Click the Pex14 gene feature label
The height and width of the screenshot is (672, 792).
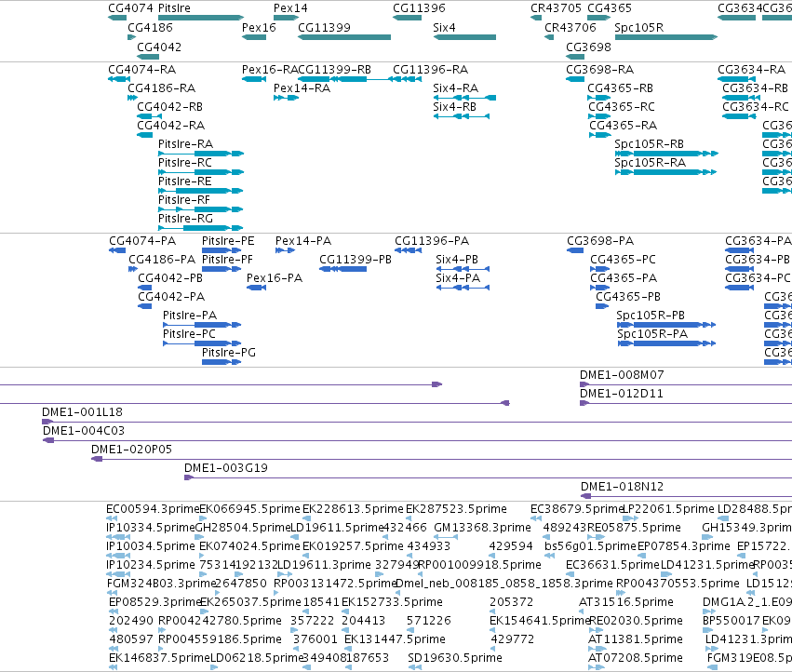290,8
